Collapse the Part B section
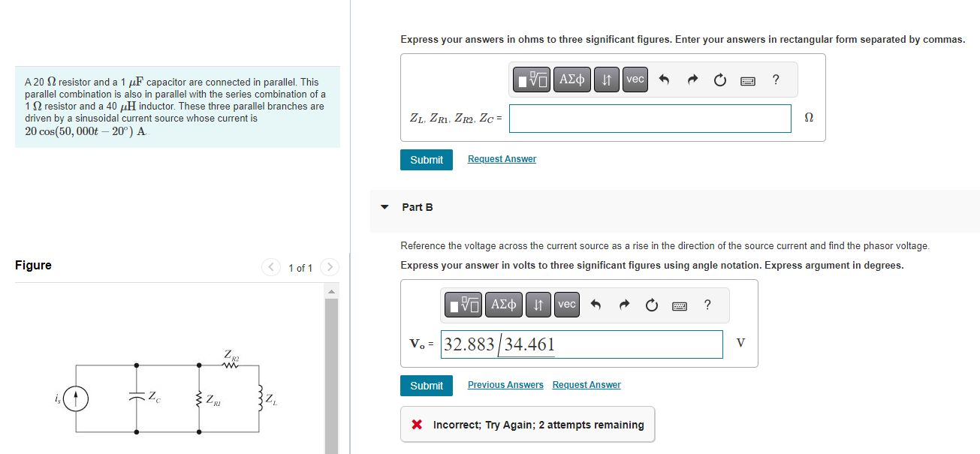Image resolution: width=980 pixels, height=454 pixels. point(384,207)
